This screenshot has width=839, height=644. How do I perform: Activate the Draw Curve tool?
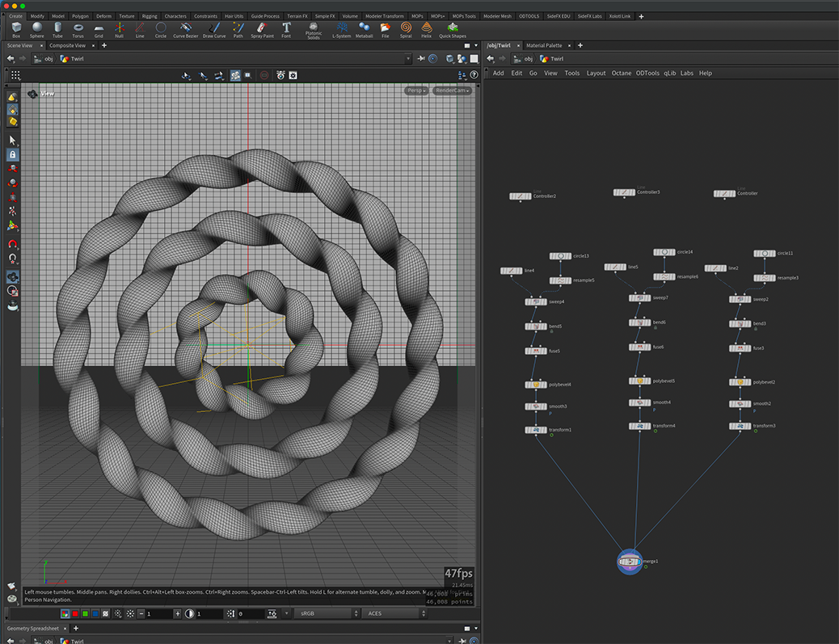click(x=214, y=29)
